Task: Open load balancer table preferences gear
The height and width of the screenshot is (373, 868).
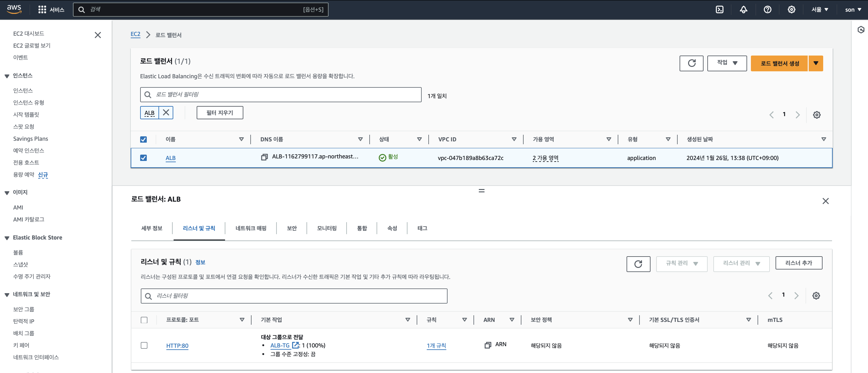Action: [x=817, y=115]
